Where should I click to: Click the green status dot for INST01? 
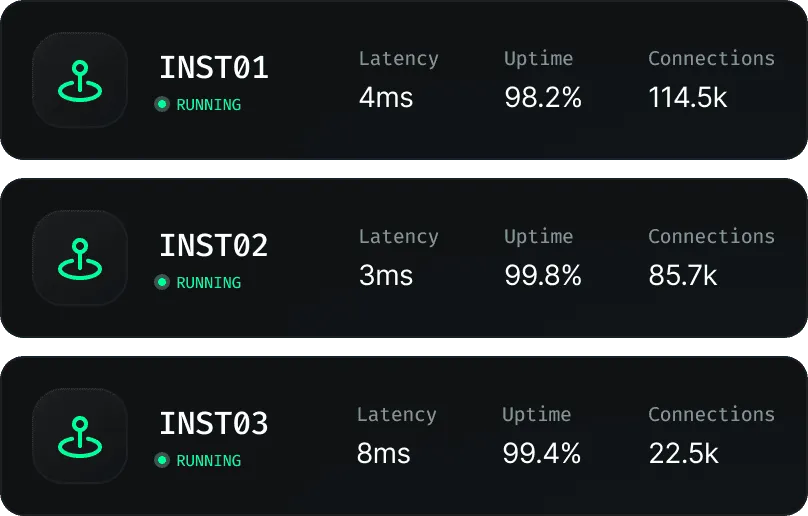click(162, 104)
